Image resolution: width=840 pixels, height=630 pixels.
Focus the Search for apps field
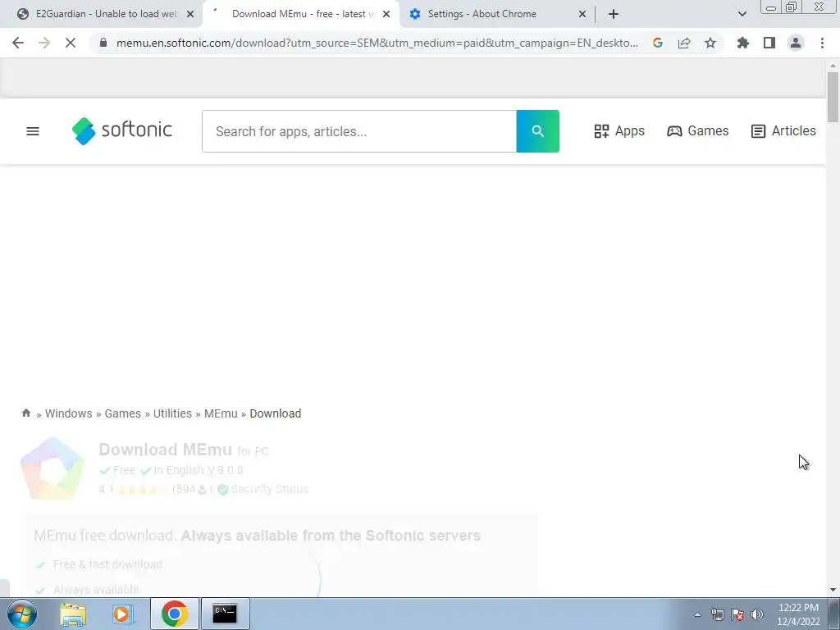[359, 131]
